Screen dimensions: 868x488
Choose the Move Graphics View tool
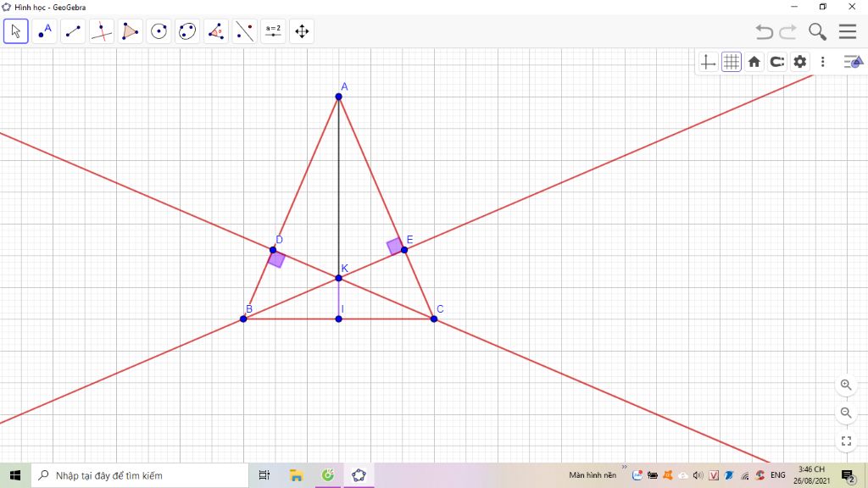302,31
